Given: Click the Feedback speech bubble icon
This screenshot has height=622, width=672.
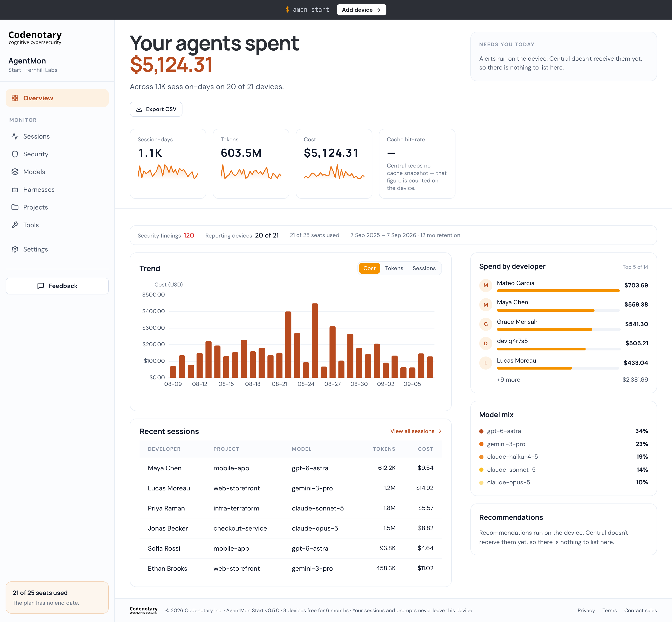Looking at the screenshot, I should (41, 286).
